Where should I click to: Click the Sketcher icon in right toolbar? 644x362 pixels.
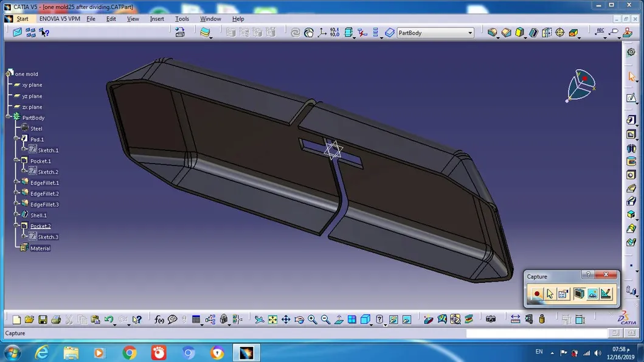(632, 98)
